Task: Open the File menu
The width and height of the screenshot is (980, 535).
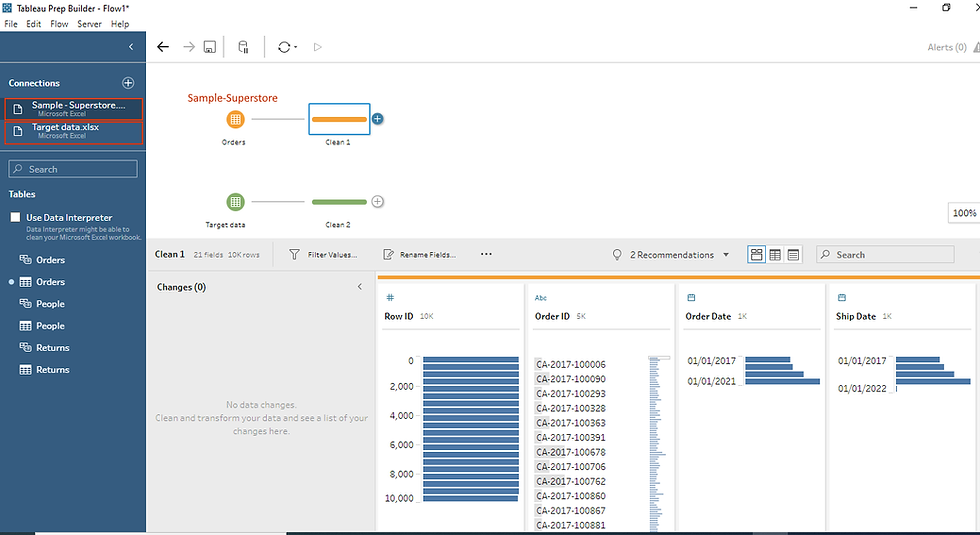Action: pyautogui.click(x=11, y=24)
